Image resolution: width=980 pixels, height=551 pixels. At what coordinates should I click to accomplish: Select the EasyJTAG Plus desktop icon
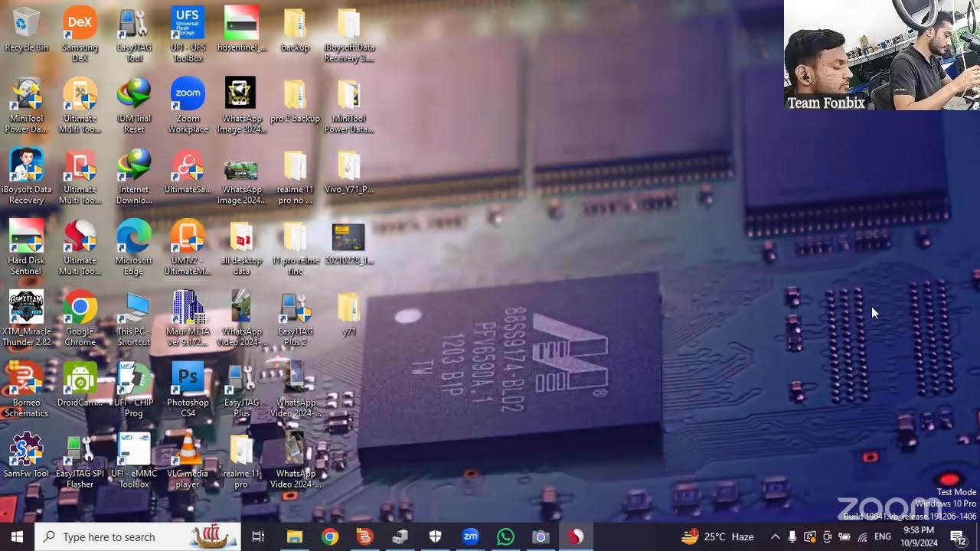click(x=242, y=390)
